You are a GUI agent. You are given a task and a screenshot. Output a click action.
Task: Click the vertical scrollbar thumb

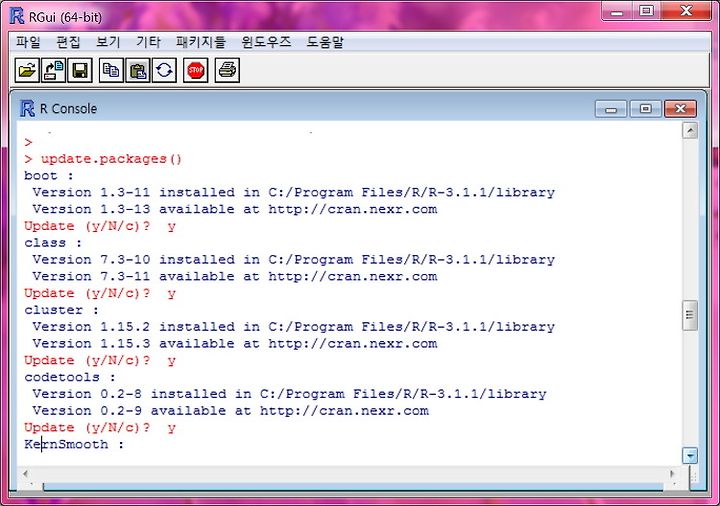pyautogui.click(x=690, y=315)
